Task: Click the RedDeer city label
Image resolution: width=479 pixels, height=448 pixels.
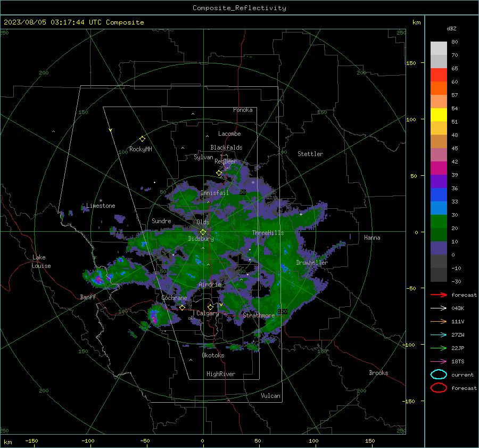Action: [x=226, y=161]
